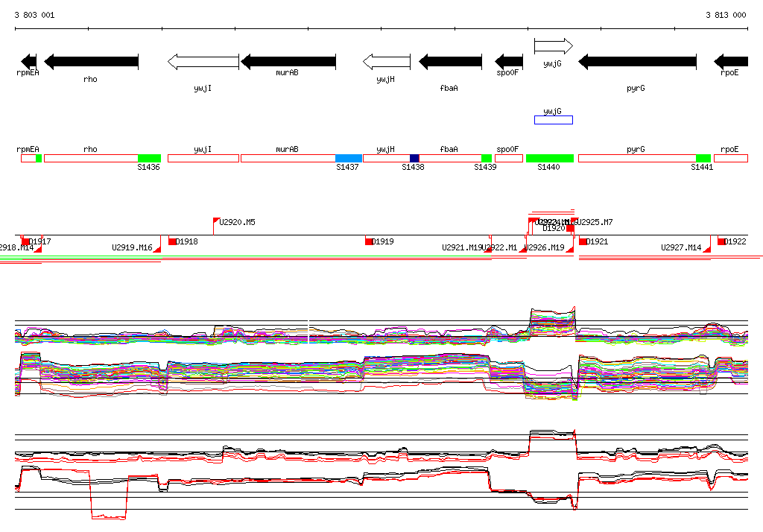The image size is (763, 532).
Task: Select the red D1922 marker square
Action: pos(721,241)
